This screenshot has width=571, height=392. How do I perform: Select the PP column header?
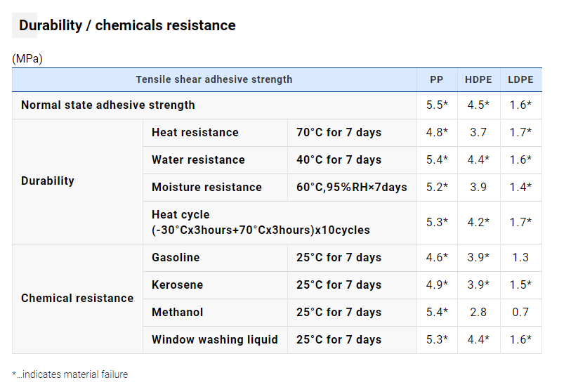436,79
